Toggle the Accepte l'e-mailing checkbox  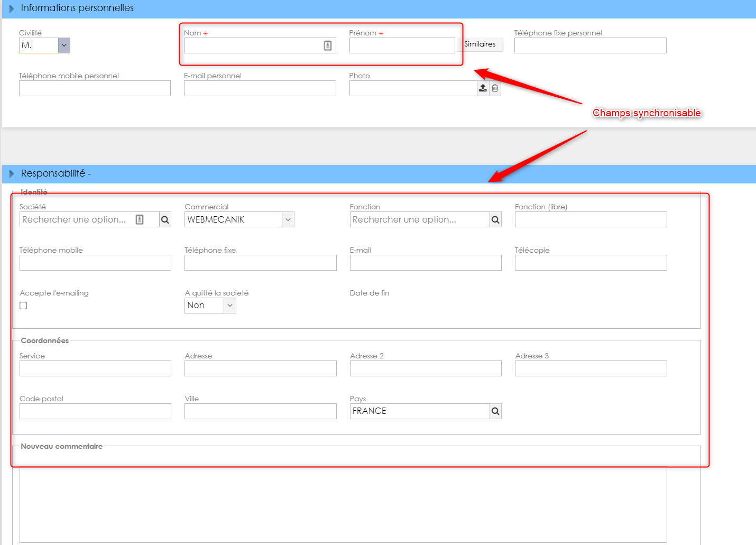(x=23, y=306)
